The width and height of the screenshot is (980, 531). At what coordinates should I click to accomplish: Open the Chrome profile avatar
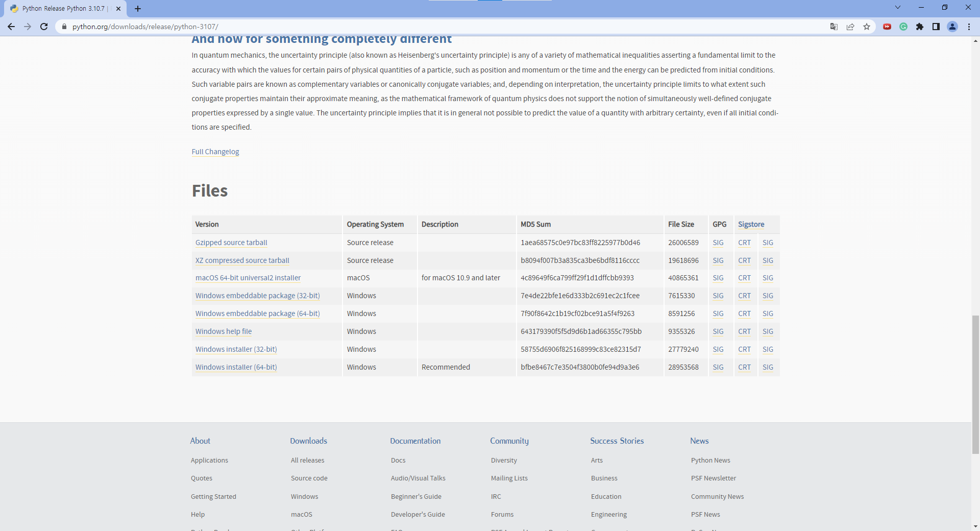952,27
